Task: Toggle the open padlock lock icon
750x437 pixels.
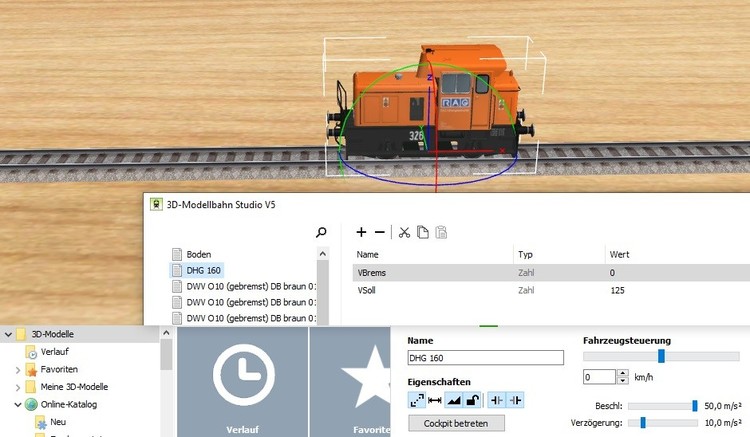Action: pyautogui.click(x=473, y=400)
